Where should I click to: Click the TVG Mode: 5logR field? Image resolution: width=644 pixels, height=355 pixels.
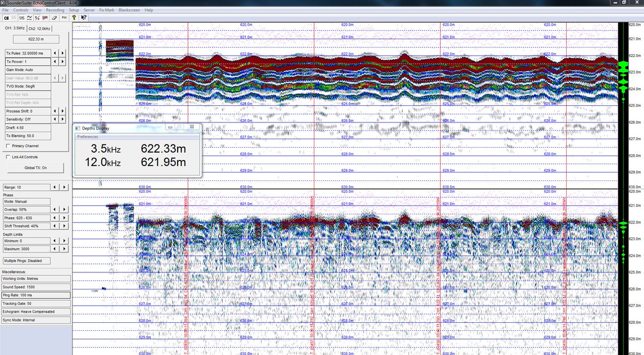tap(28, 86)
